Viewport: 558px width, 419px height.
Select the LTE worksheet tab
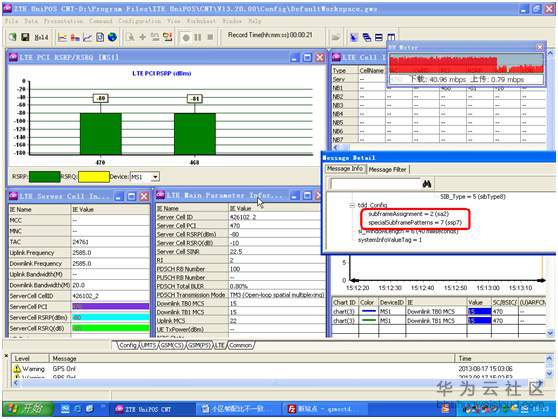[220, 345]
